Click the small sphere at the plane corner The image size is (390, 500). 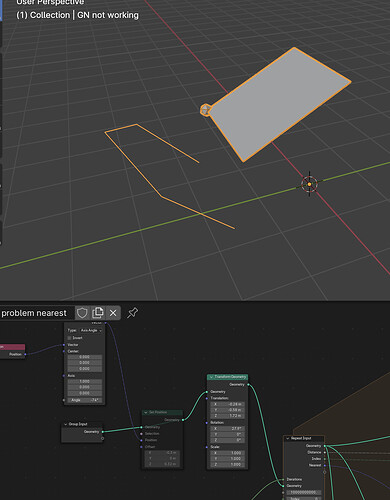pos(205,110)
